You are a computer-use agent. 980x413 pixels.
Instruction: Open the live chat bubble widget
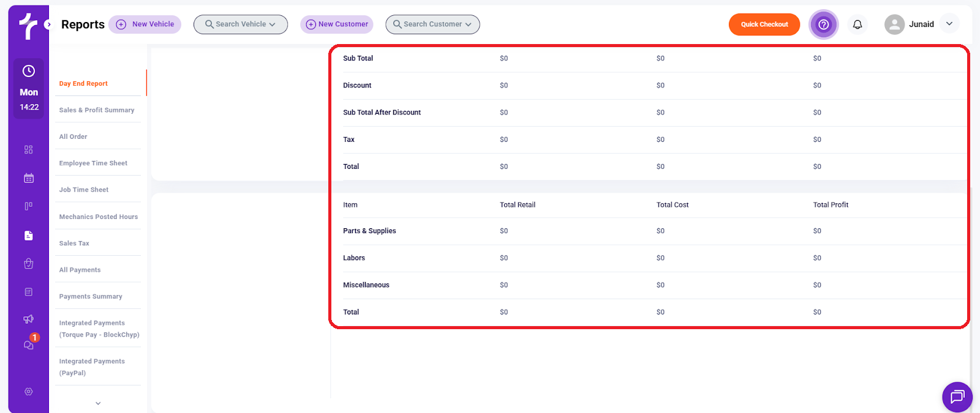[x=957, y=397]
